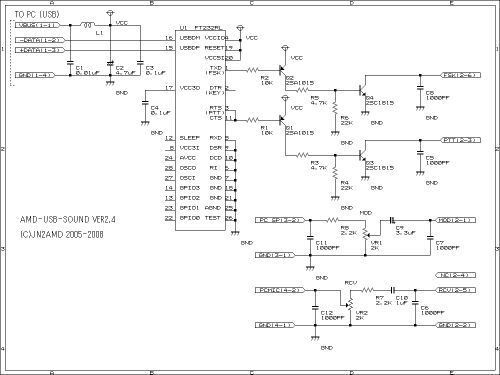Select the VR2 2K potentiometer symbol

[350, 305]
